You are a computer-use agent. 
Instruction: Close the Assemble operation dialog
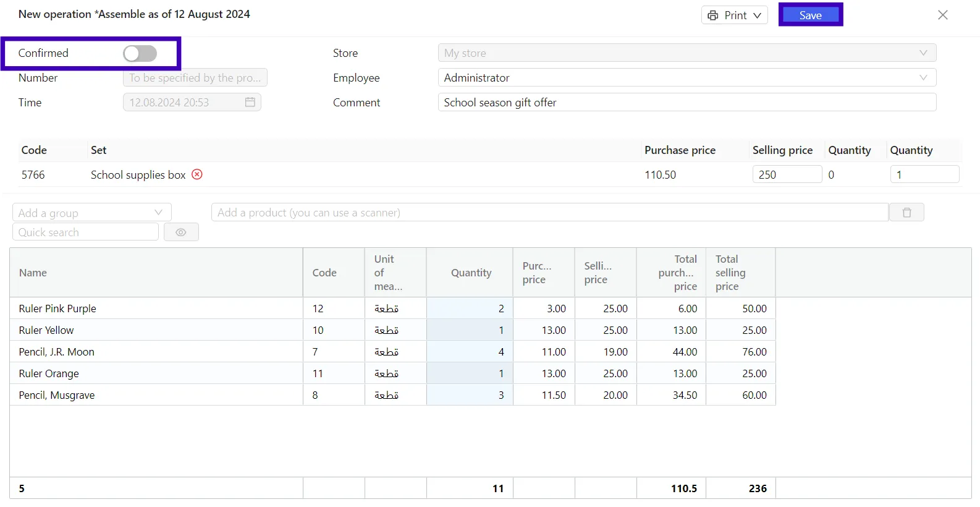942,15
